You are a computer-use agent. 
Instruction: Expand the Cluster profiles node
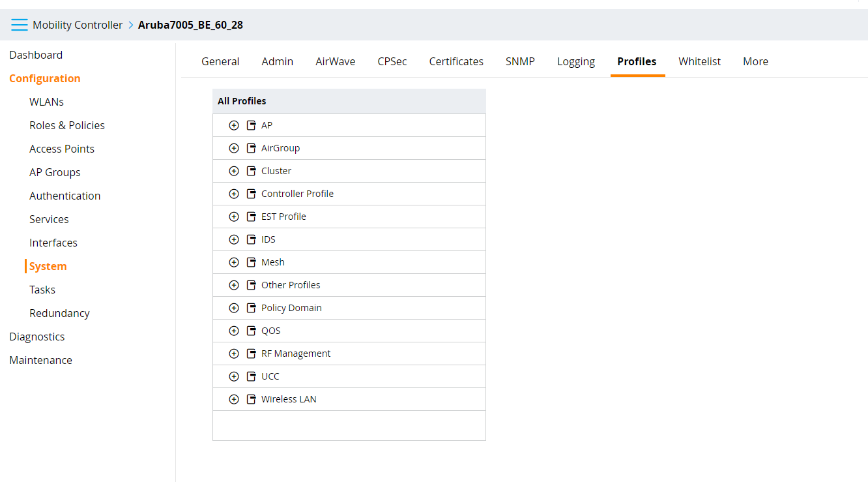(234, 171)
